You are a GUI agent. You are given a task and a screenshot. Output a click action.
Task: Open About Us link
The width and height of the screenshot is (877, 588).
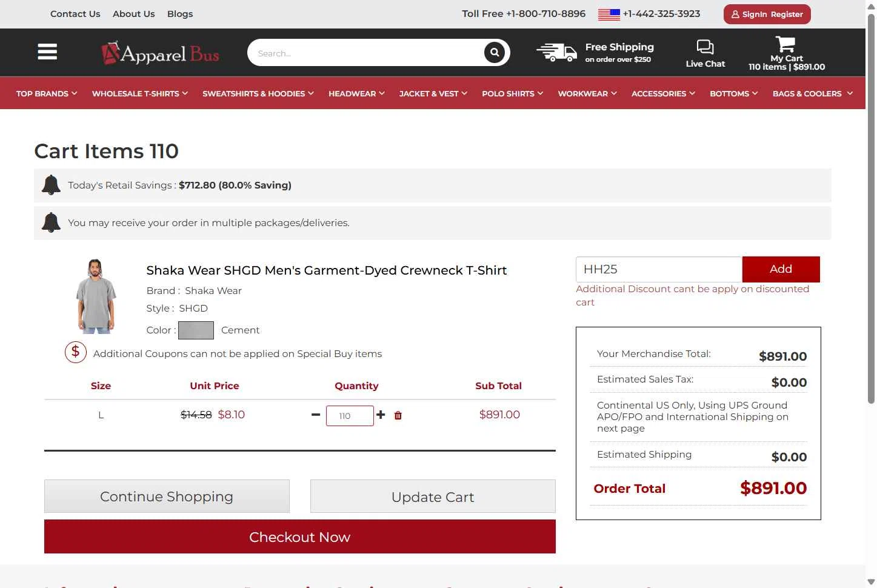tap(134, 14)
